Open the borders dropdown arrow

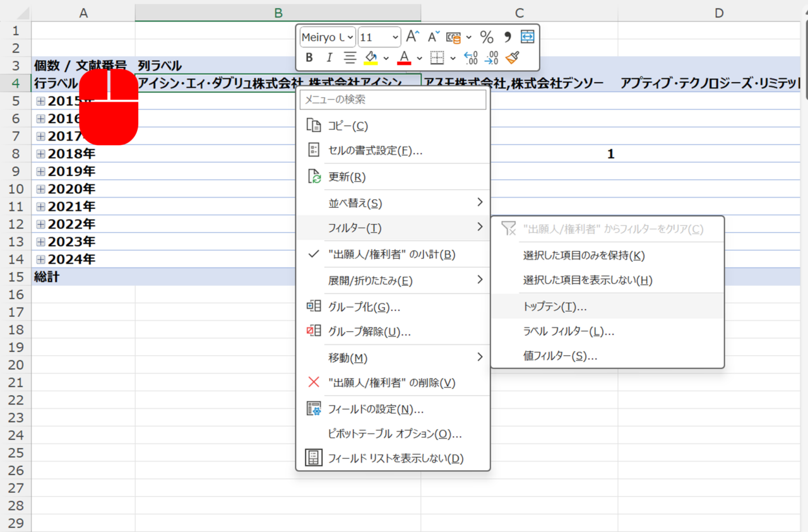click(453, 58)
